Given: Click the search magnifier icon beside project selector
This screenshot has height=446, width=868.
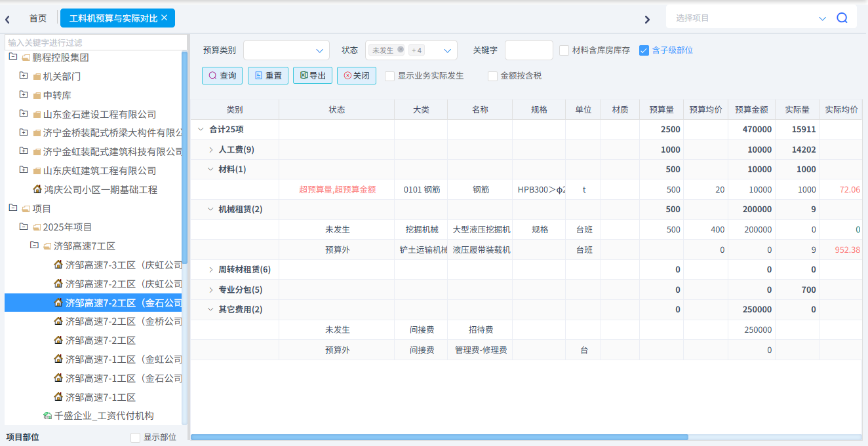Looking at the screenshot, I should click(x=842, y=18).
